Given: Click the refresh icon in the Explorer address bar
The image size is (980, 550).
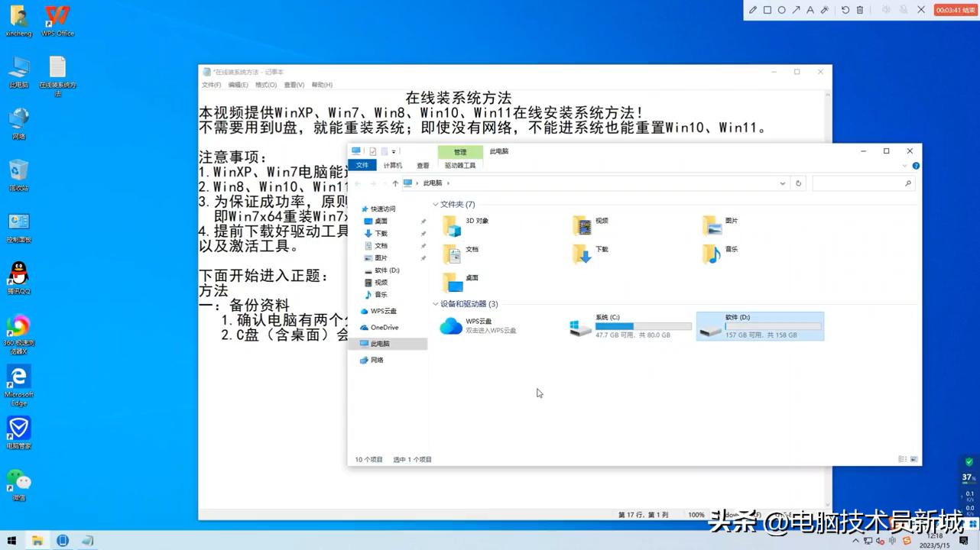Looking at the screenshot, I should (x=799, y=183).
